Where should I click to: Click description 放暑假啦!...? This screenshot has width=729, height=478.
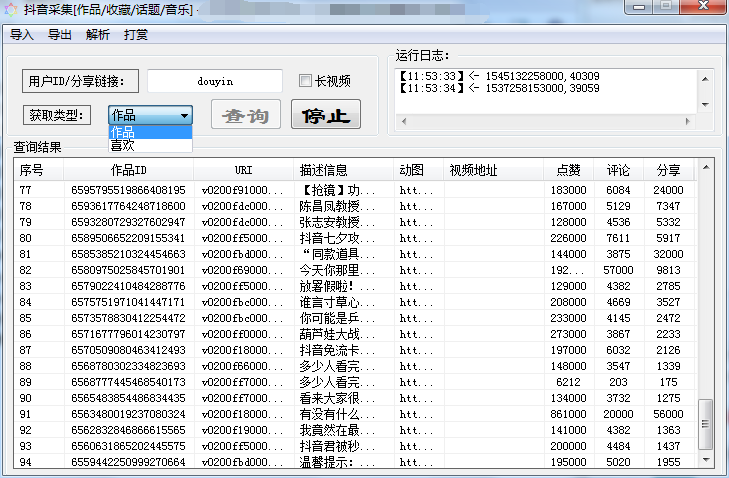point(337,286)
